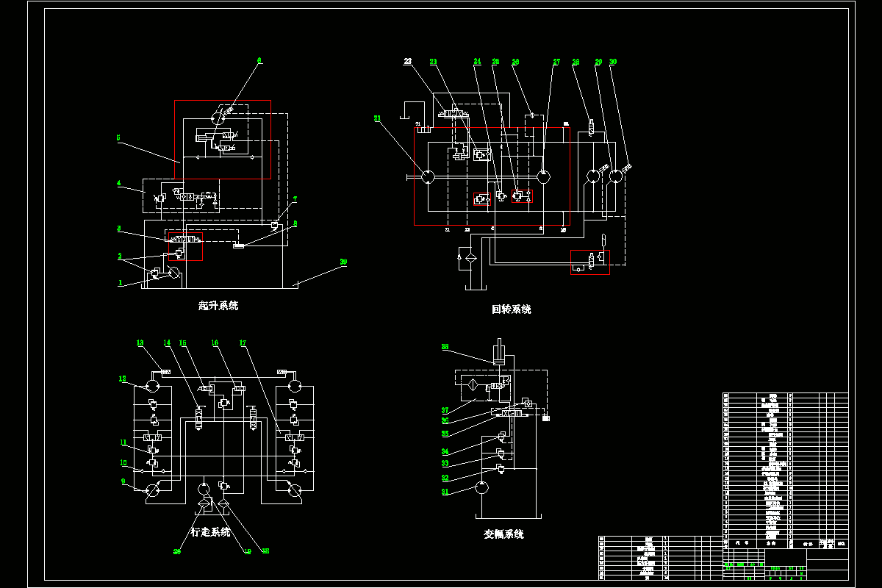Image resolution: width=882 pixels, height=588 pixels.
Task: Click callout number 35 label
Action: (445, 434)
